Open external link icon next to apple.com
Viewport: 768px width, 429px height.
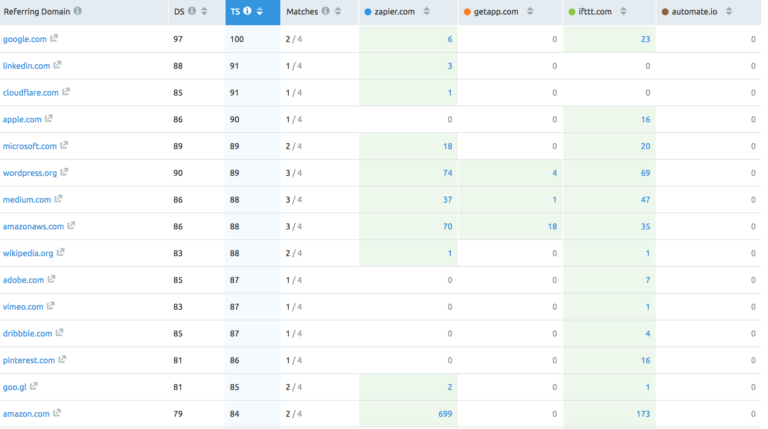coord(48,119)
